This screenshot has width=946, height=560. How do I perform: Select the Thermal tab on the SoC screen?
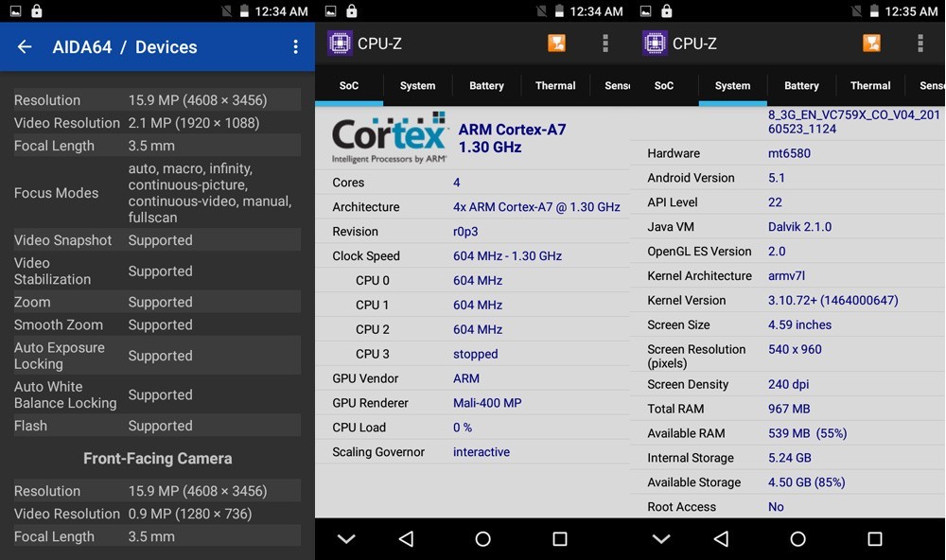pyautogui.click(x=555, y=86)
